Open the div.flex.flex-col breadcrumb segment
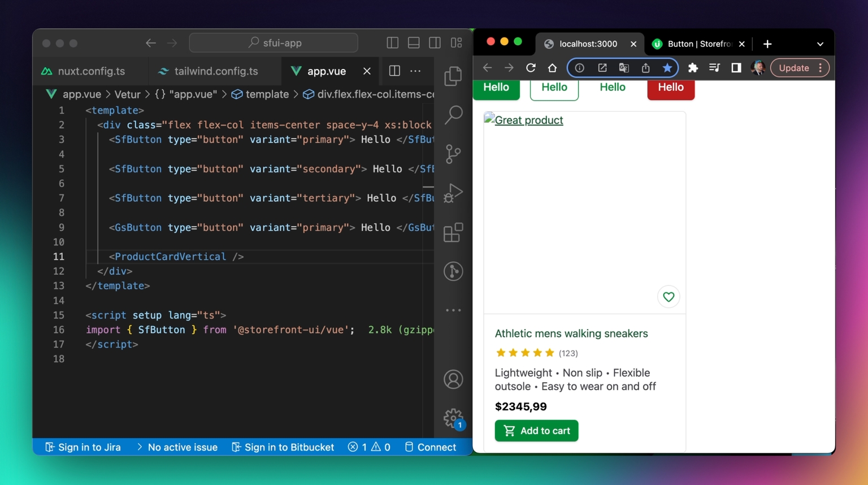868x485 pixels. coord(368,94)
